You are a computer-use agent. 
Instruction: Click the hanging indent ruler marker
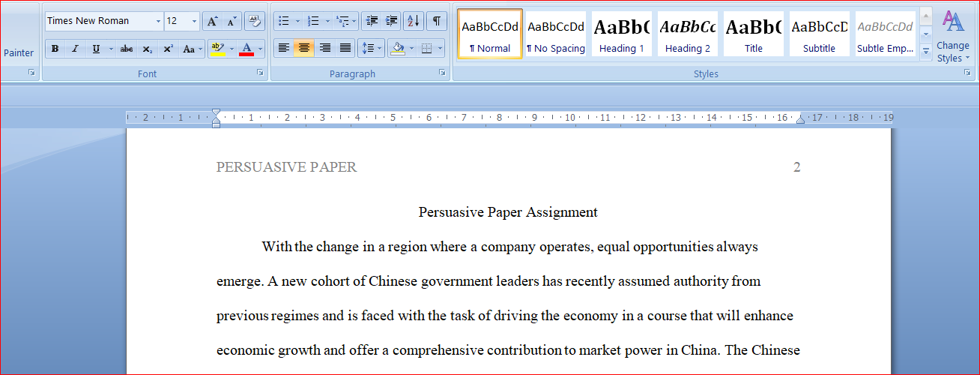[216, 120]
